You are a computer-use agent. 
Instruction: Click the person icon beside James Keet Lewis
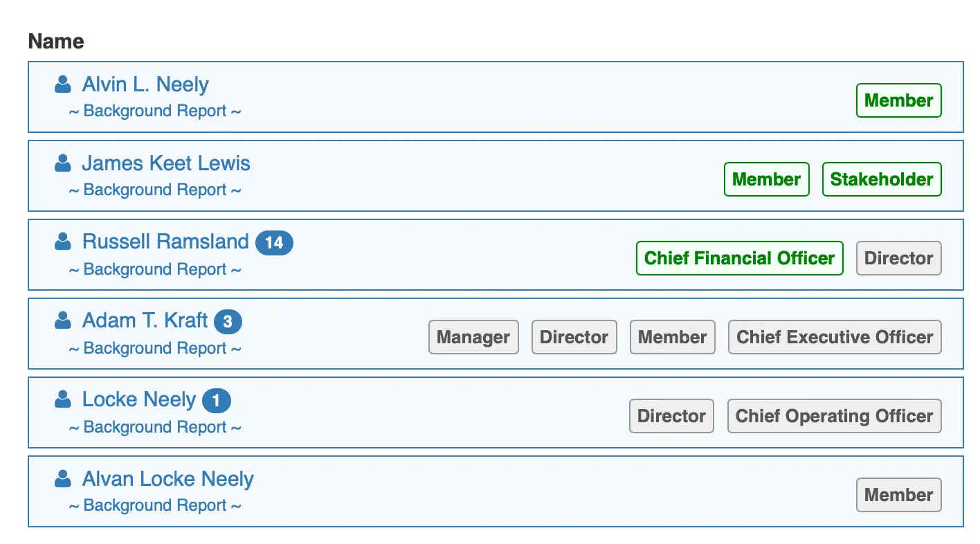coord(63,163)
